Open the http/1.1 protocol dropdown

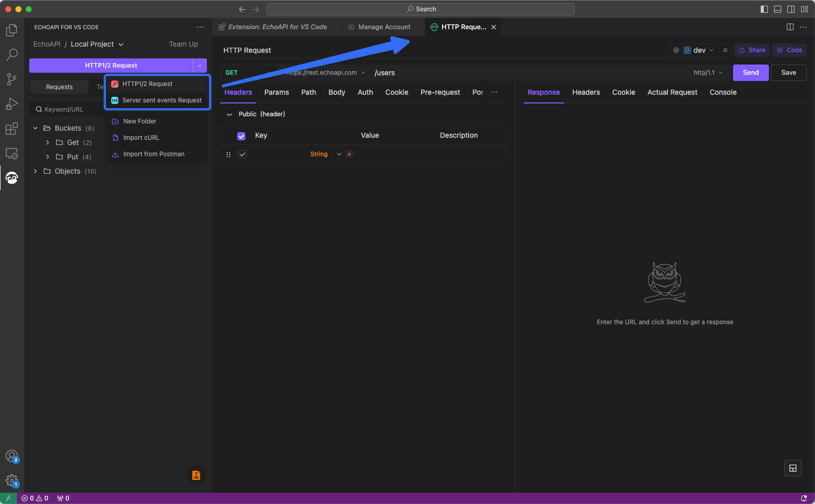pyautogui.click(x=708, y=73)
